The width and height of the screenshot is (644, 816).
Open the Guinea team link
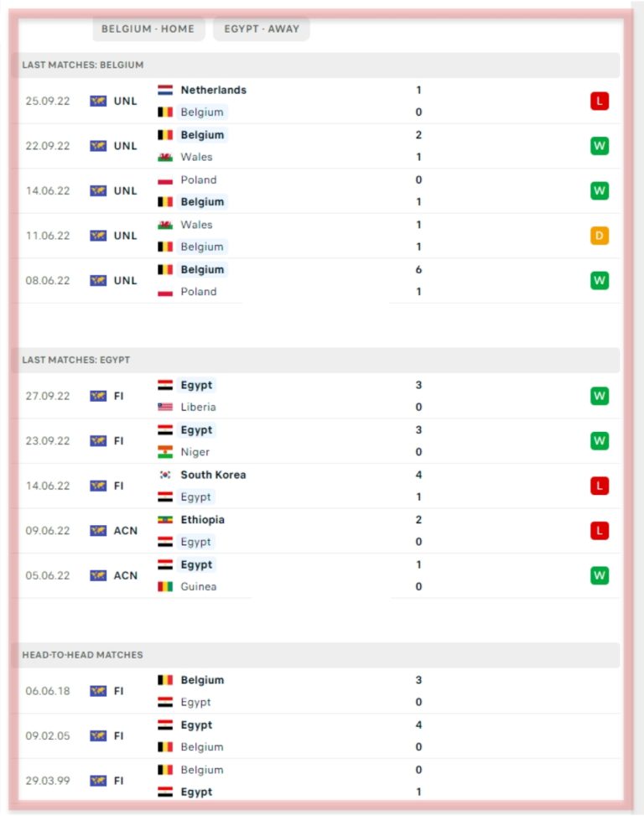pos(198,586)
